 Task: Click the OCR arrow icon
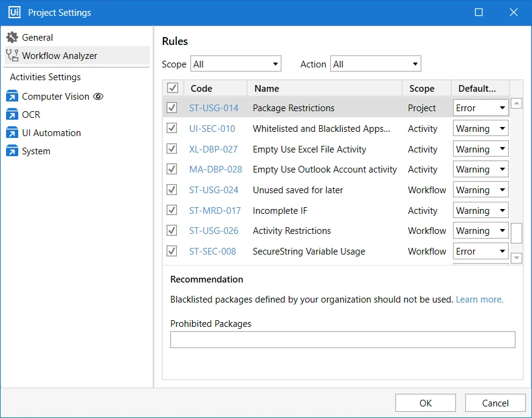pyautogui.click(x=12, y=114)
